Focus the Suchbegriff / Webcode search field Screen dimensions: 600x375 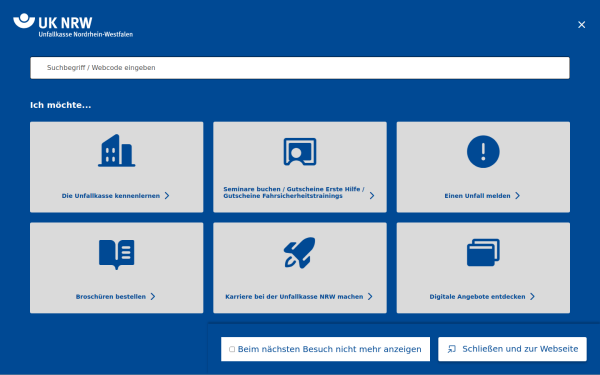pyautogui.click(x=300, y=68)
